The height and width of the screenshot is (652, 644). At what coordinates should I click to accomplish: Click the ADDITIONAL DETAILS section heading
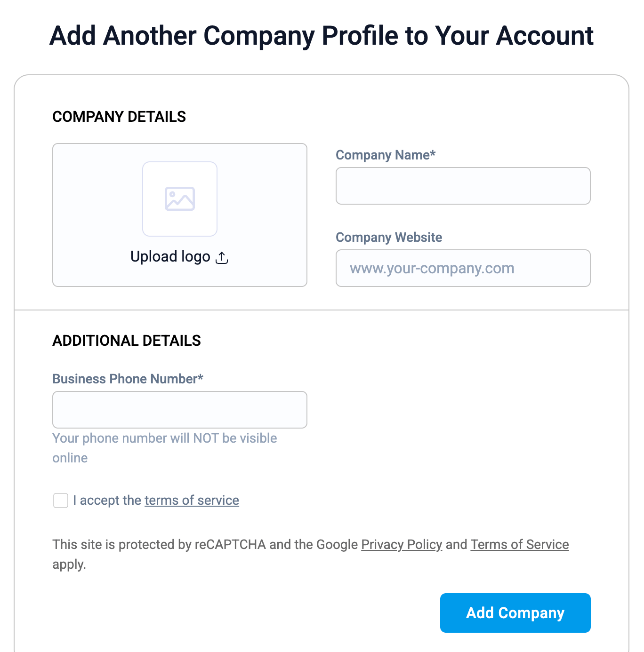coord(127,341)
